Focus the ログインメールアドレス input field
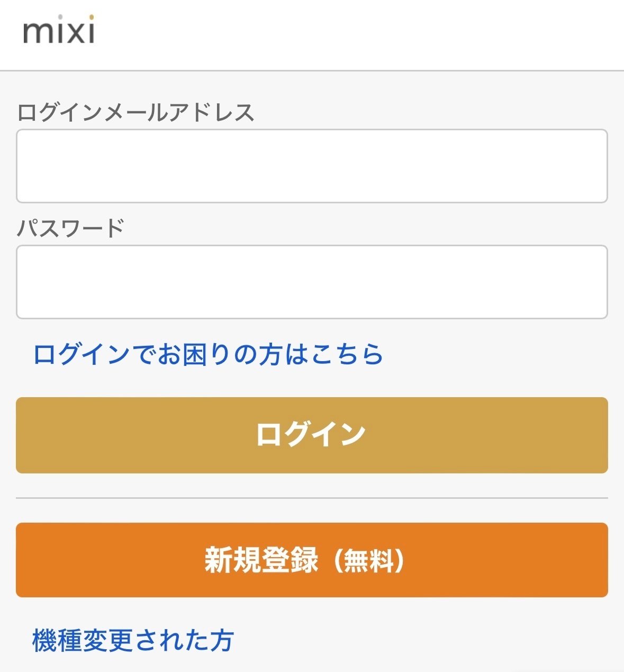 [x=312, y=166]
